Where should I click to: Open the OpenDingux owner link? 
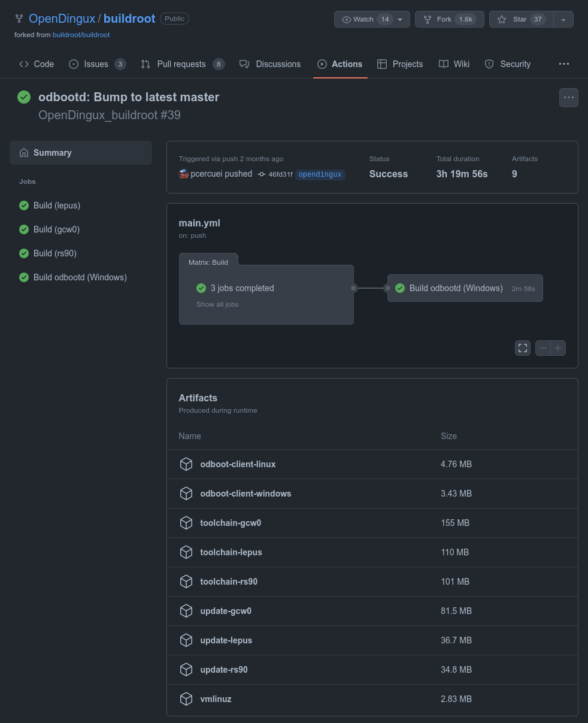tap(62, 19)
